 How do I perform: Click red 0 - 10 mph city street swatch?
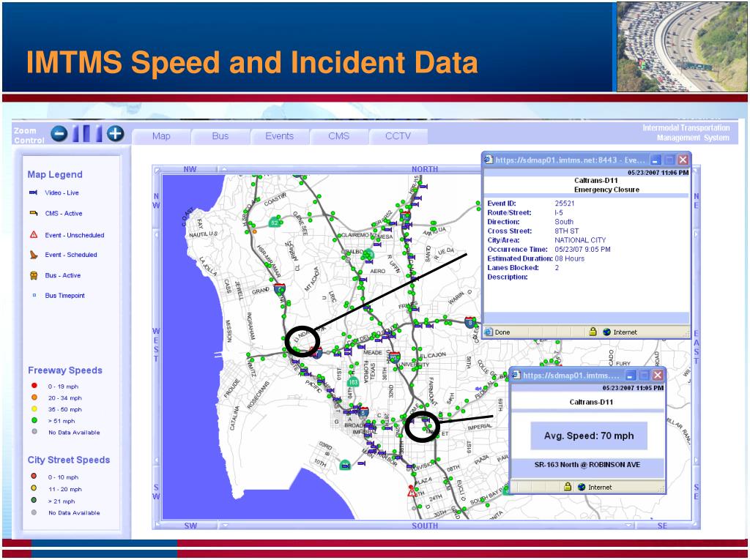(34, 477)
